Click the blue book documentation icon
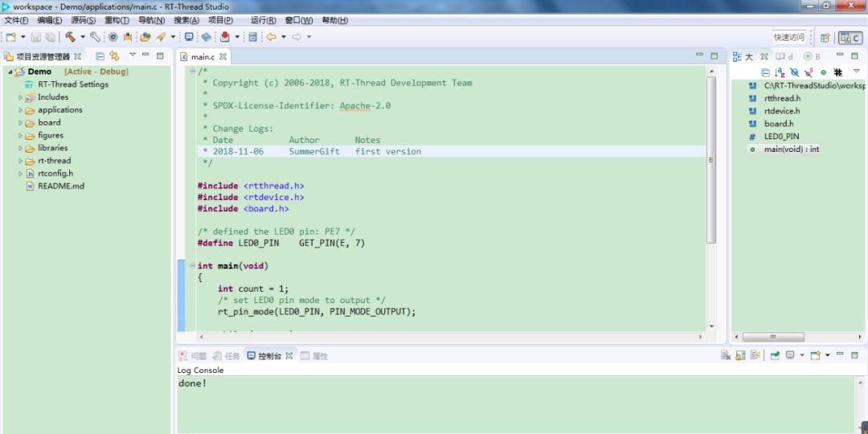This screenshot has height=434, width=868. click(x=206, y=37)
